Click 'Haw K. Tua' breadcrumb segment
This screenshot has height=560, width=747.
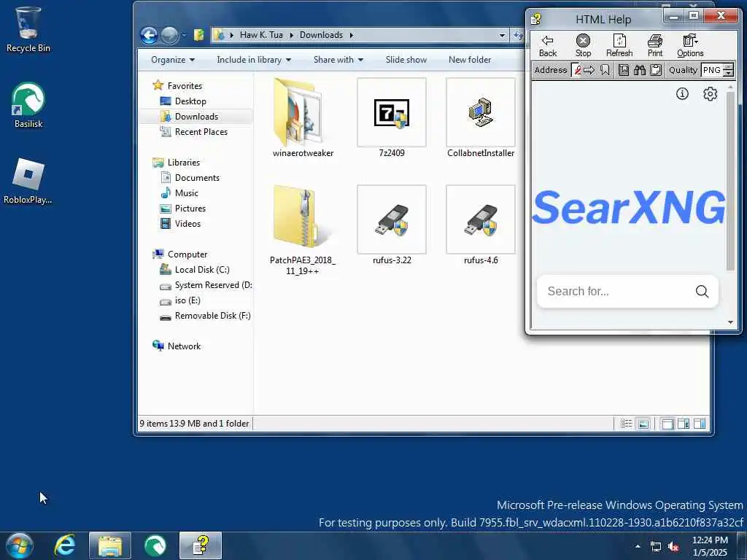click(261, 35)
